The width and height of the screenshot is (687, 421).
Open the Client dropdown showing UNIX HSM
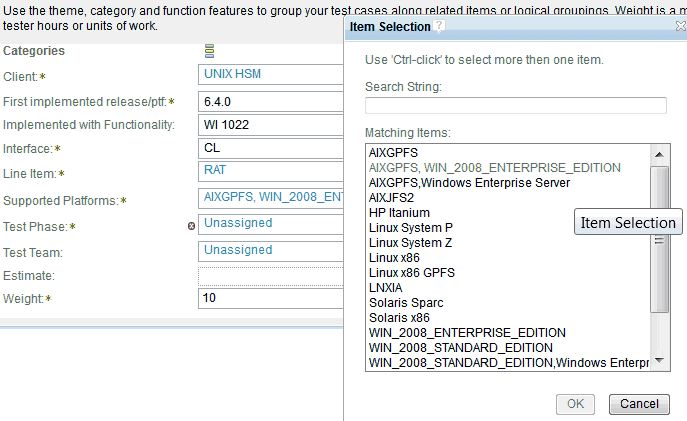coord(270,75)
